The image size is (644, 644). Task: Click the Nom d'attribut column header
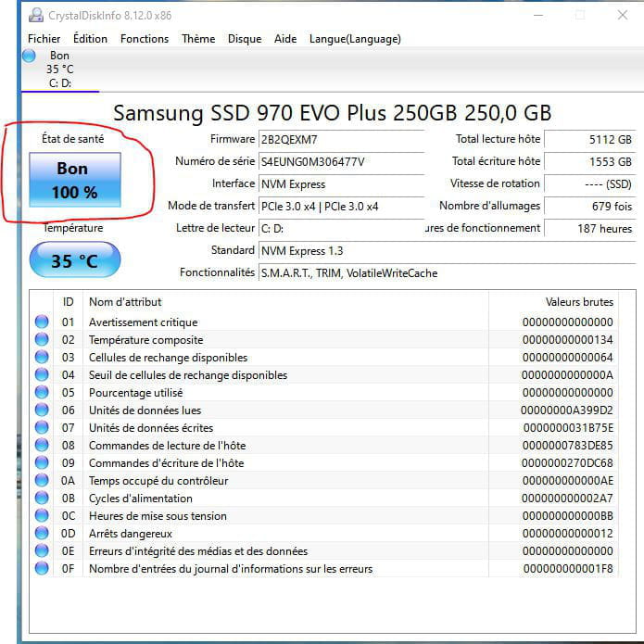pos(285,302)
